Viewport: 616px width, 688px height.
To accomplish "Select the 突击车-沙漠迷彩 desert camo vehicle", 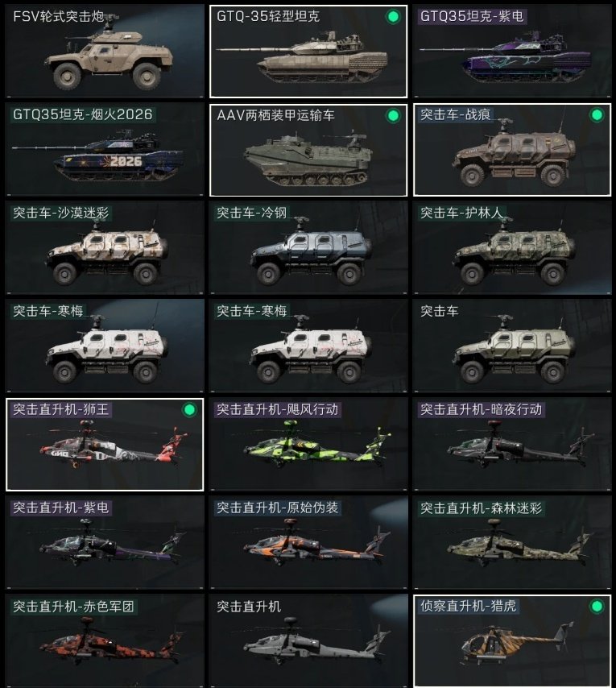I will pyautogui.click(x=105, y=248).
